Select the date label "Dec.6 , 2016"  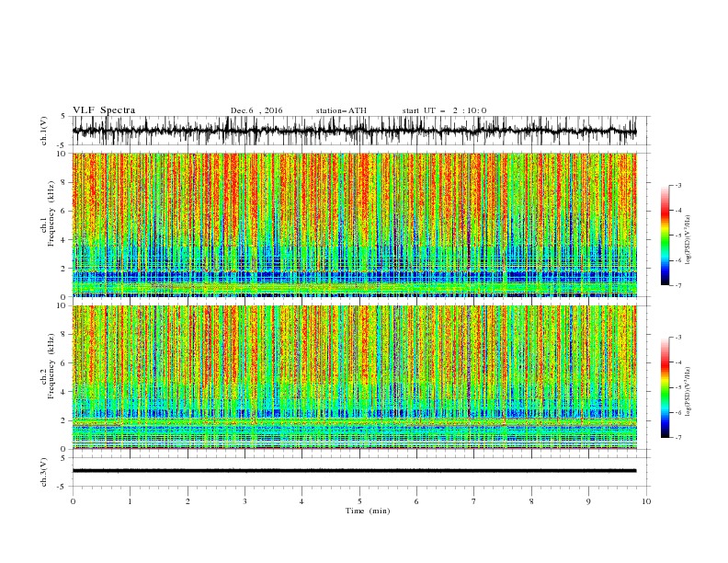(x=256, y=110)
